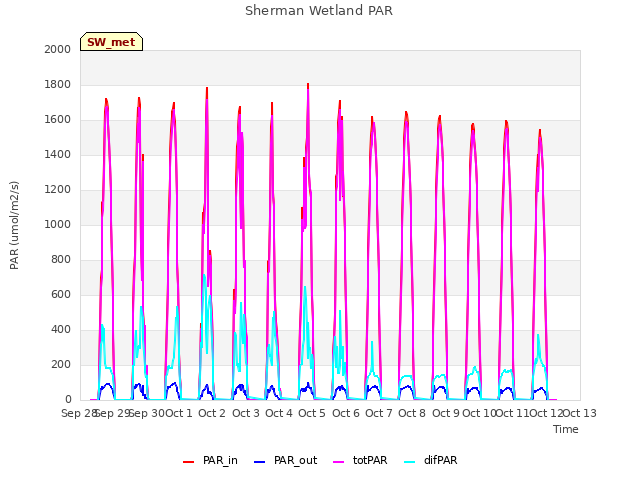Viewport: 640px width, 480px height.
Task: Toggle the PAR_out legend entry
Action: point(286,460)
